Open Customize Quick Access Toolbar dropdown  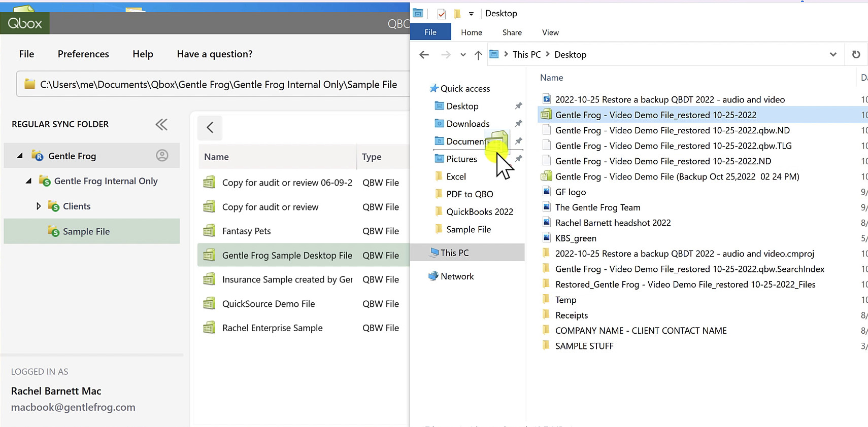pyautogui.click(x=471, y=14)
